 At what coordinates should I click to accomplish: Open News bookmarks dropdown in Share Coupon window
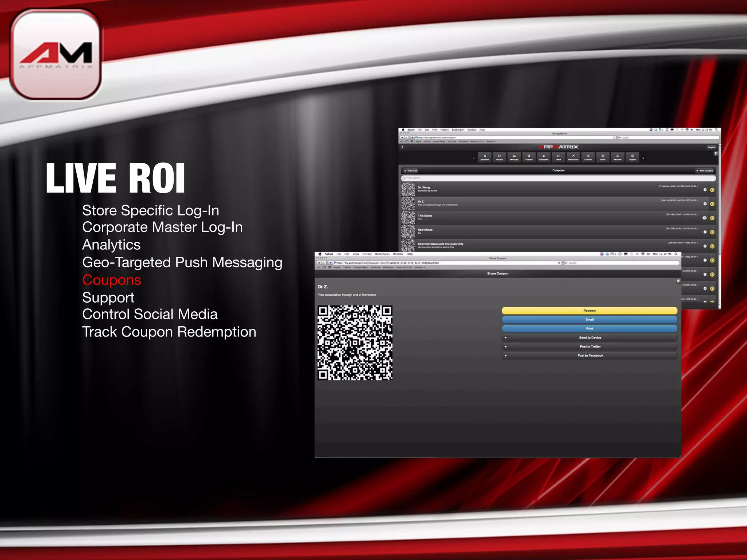tap(405, 268)
